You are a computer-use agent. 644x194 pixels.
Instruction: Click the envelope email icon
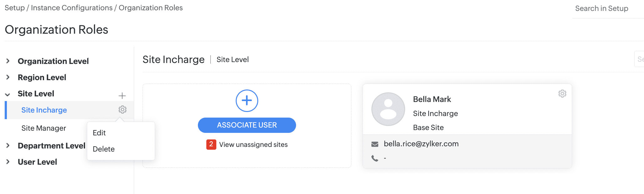point(375,144)
